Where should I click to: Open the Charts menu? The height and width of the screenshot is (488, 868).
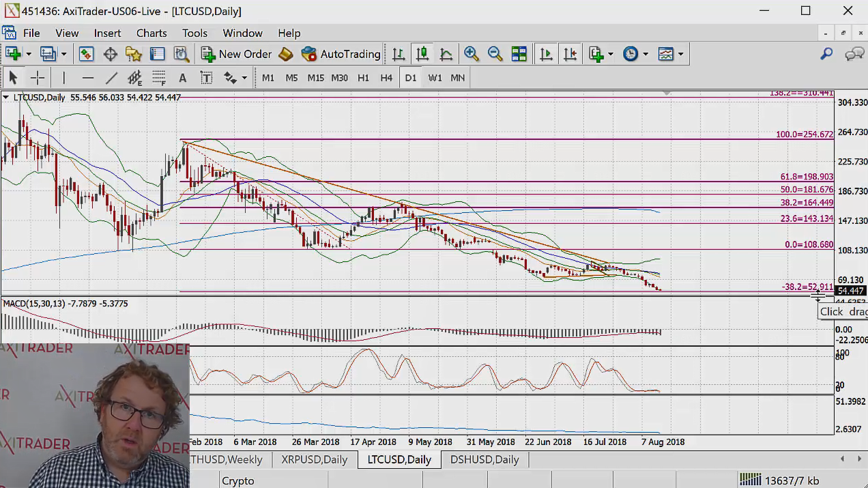pyautogui.click(x=151, y=33)
